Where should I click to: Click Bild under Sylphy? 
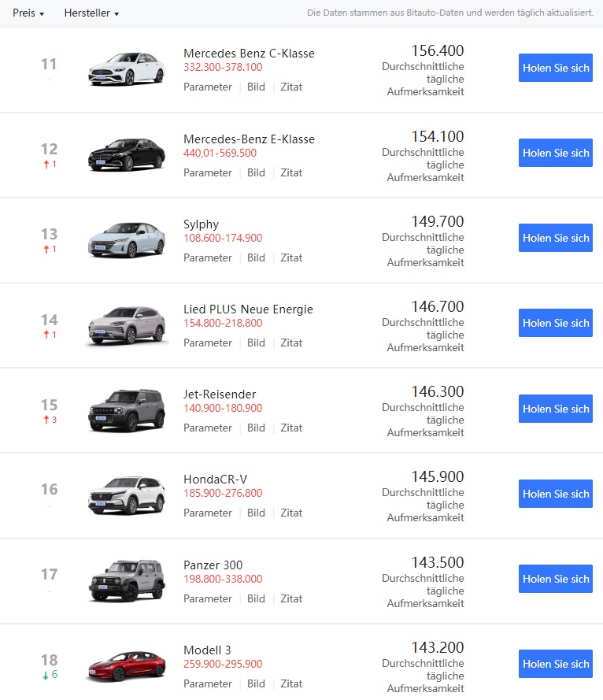coord(256,257)
